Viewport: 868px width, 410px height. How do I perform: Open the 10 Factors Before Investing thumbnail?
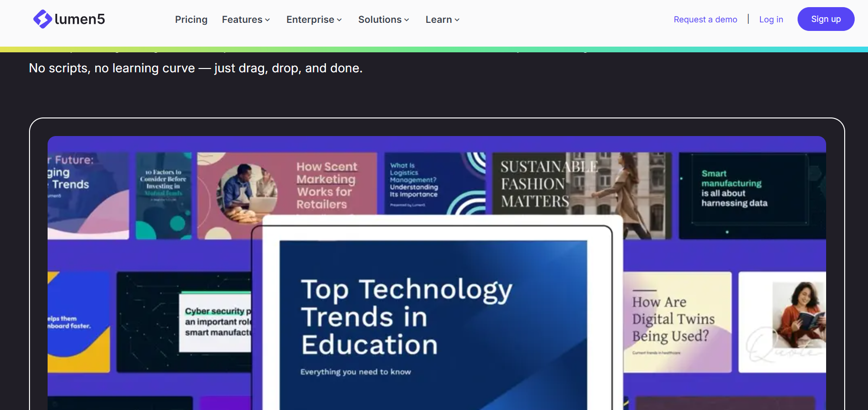(164, 195)
